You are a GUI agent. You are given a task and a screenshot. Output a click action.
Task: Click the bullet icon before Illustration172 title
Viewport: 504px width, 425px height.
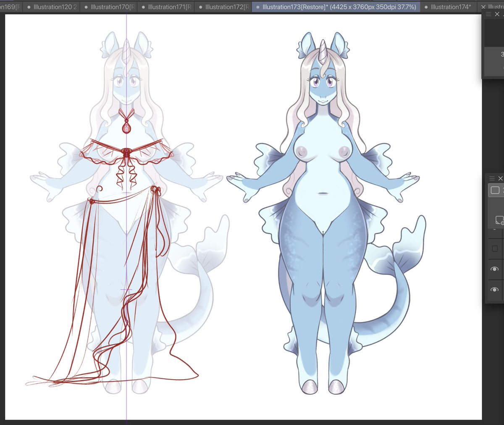pyautogui.click(x=201, y=7)
